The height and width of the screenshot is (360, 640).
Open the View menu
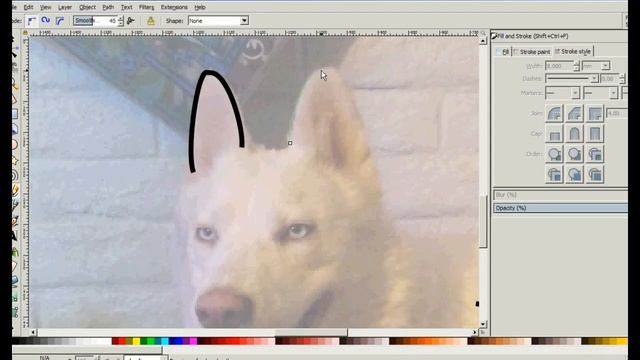tap(45, 7)
